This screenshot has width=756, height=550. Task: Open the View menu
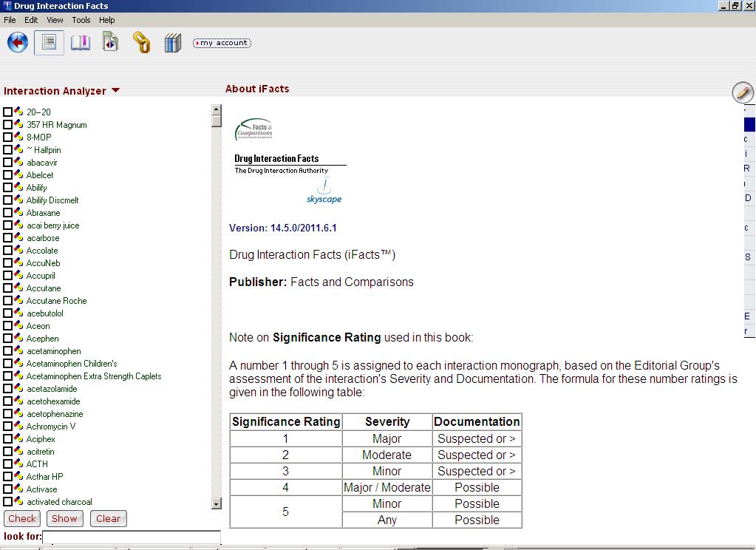click(x=55, y=20)
